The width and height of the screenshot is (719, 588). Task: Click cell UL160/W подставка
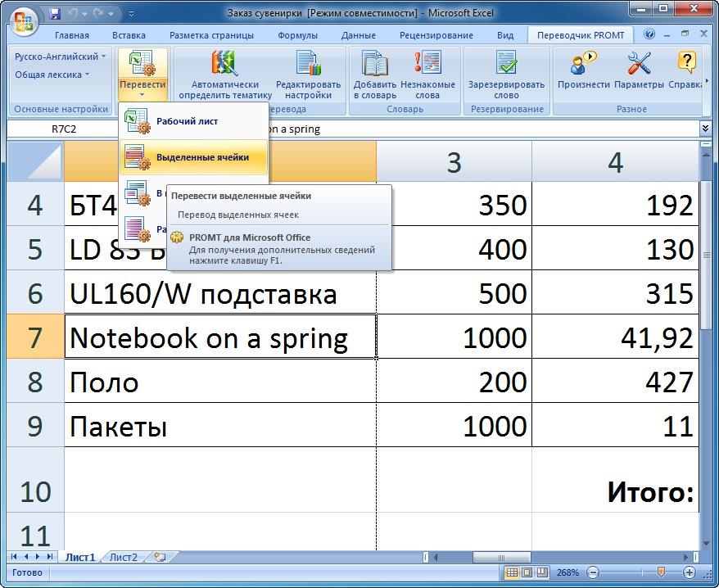tap(220, 292)
